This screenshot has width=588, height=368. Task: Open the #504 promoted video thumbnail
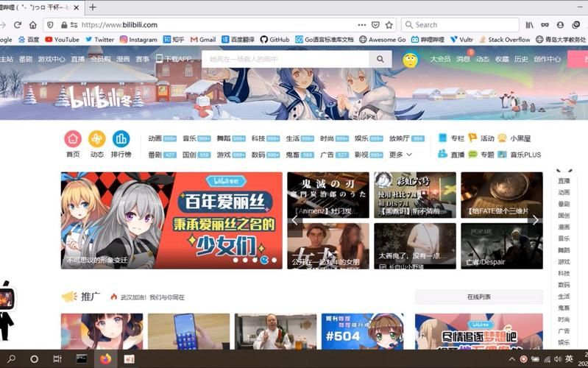(362, 332)
